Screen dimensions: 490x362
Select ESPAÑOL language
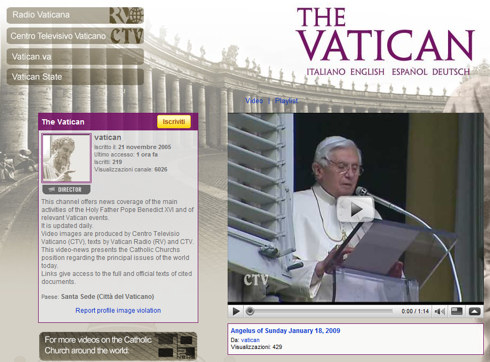[409, 72]
